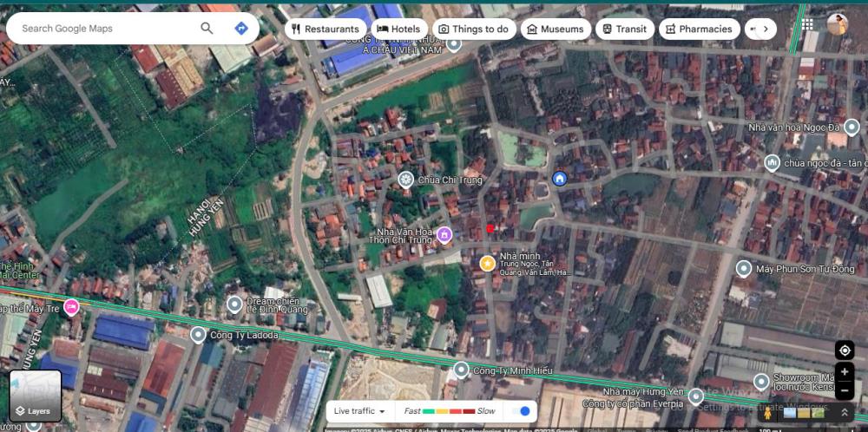This screenshot has height=432, width=868.
Task: Click the yellow star Nhà mình marker
Action: [487, 264]
